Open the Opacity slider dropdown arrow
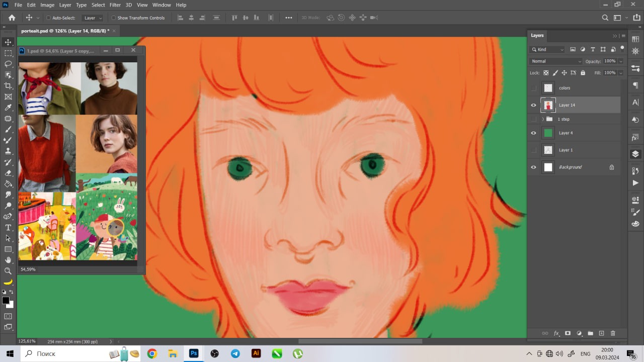This screenshot has height=362, width=644. (621, 61)
